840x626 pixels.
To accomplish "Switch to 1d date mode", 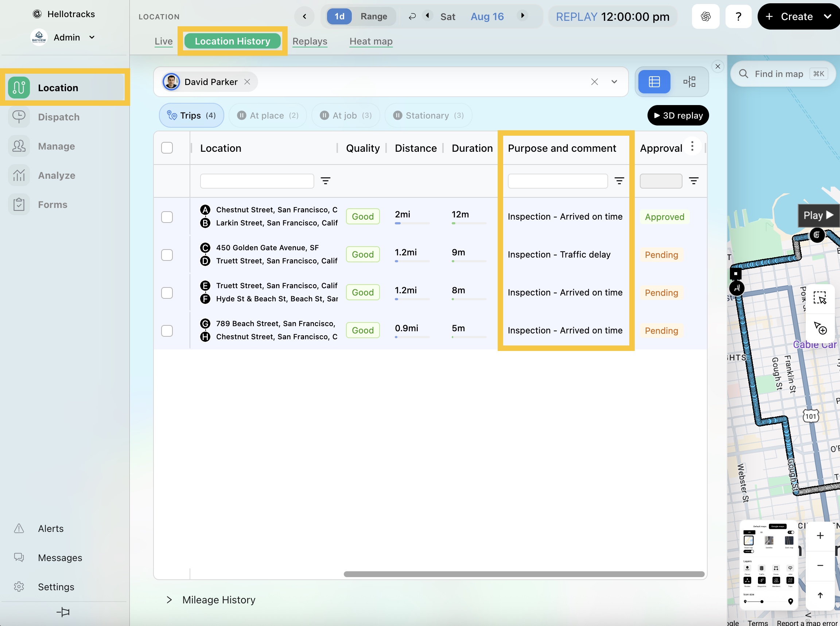I will (339, 16).
